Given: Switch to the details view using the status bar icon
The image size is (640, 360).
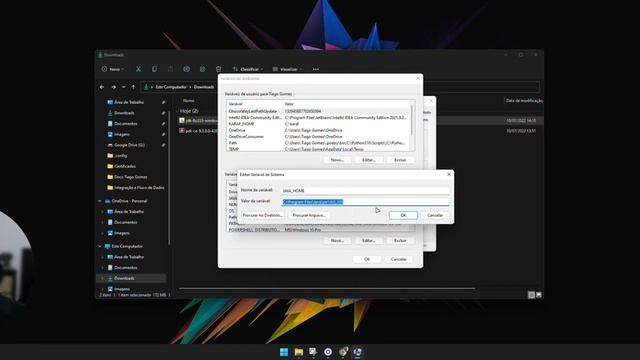Looking at the screenshot, I should (531, 295).
